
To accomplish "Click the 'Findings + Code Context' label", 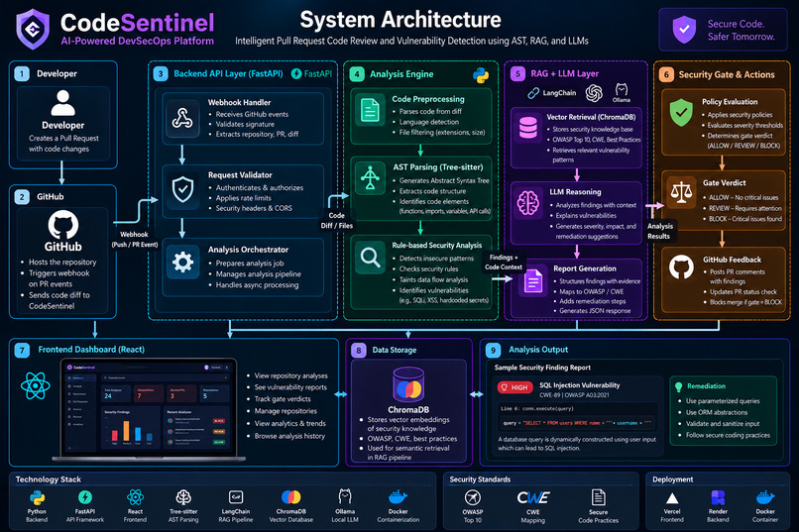I will (x=504, y=263).
